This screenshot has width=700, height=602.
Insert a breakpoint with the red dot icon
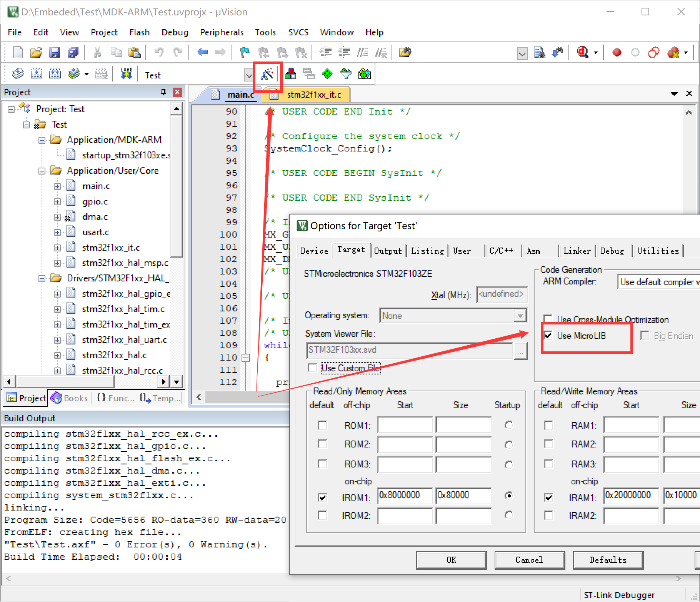[x=616, y=53]
